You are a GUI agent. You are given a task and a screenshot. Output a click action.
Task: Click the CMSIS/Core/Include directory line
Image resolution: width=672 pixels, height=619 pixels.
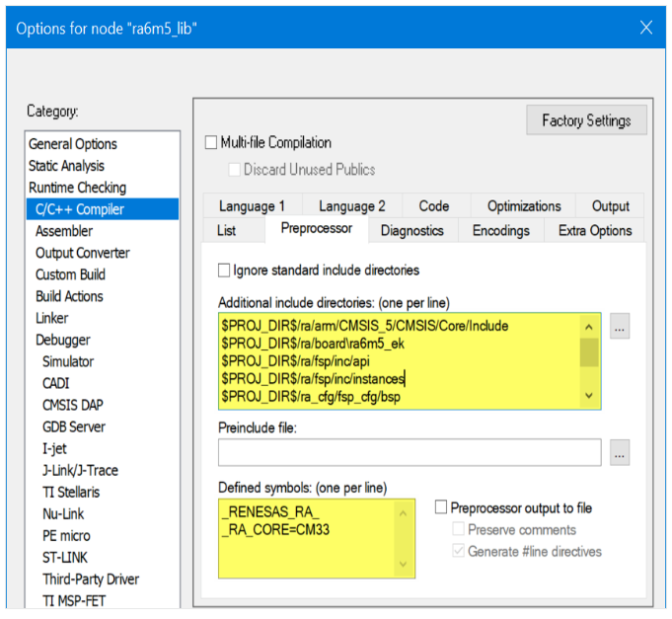pos(365,326)
